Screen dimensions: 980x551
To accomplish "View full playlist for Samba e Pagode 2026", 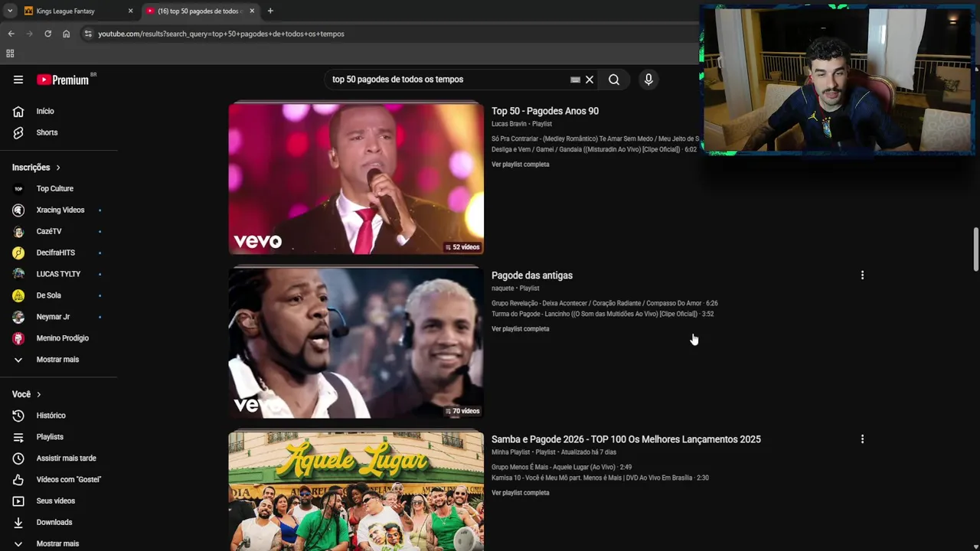I will click(x=521, y=493).
